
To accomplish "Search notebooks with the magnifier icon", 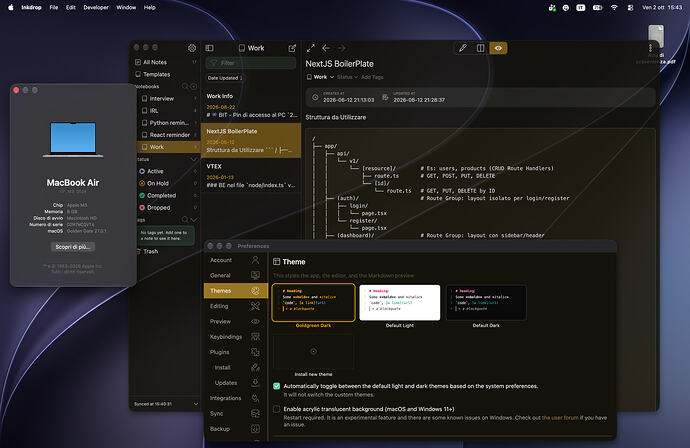I will pyautogui.click(x=185, y=87).
